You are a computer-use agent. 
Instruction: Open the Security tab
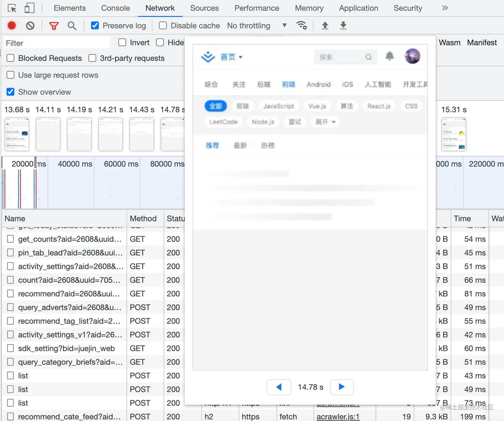click(408, 8)
